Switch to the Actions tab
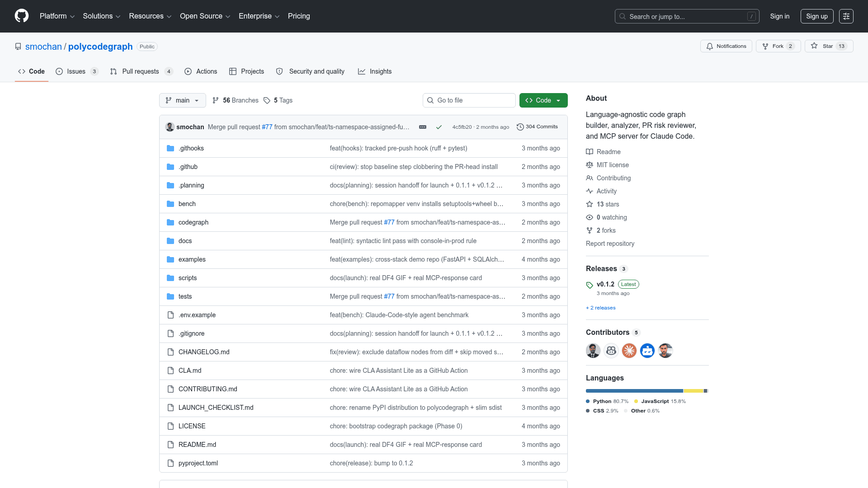868x488 pixels. point(201,71)
